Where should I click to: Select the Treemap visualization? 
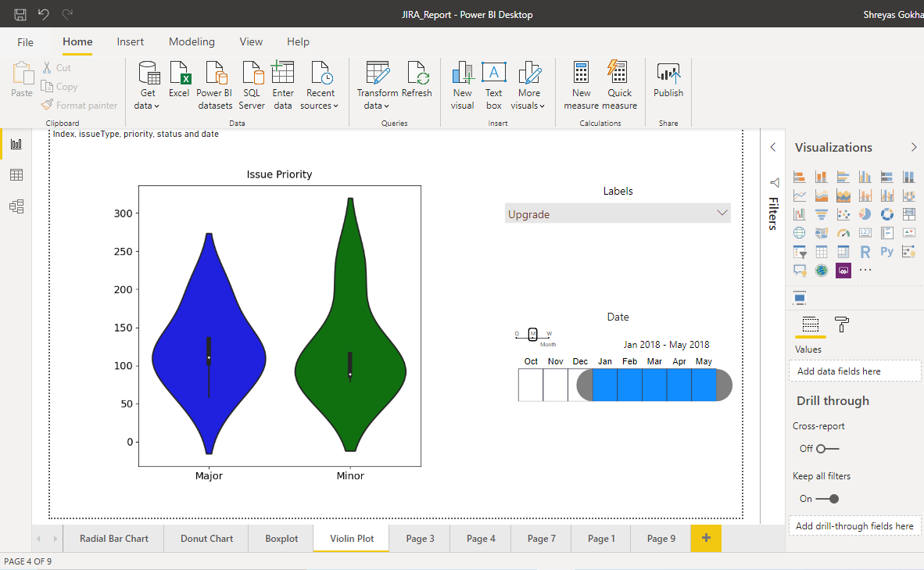coord(908,214)
